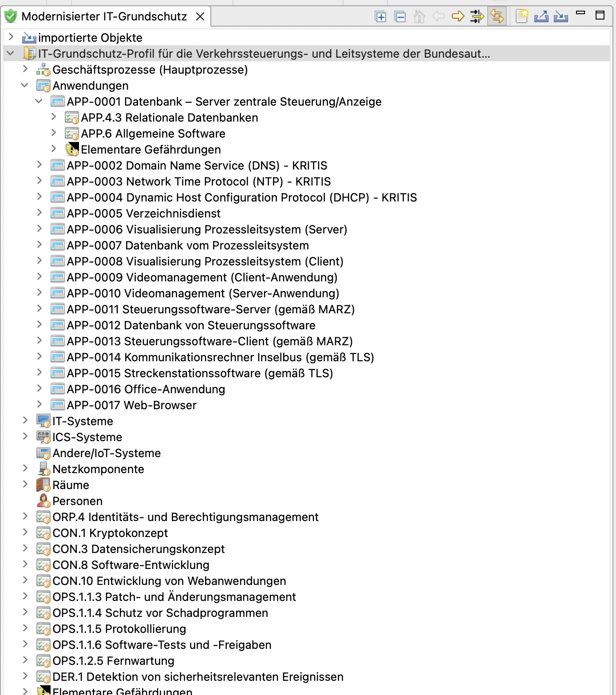This screenshot has width=616, height=695.
Task: Click the greyed-out Home icon
Action: (x=419, y=17)
